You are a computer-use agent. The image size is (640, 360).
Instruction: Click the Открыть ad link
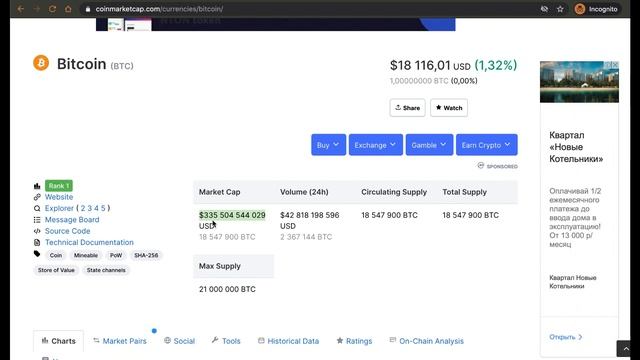[x=566, y=337]
